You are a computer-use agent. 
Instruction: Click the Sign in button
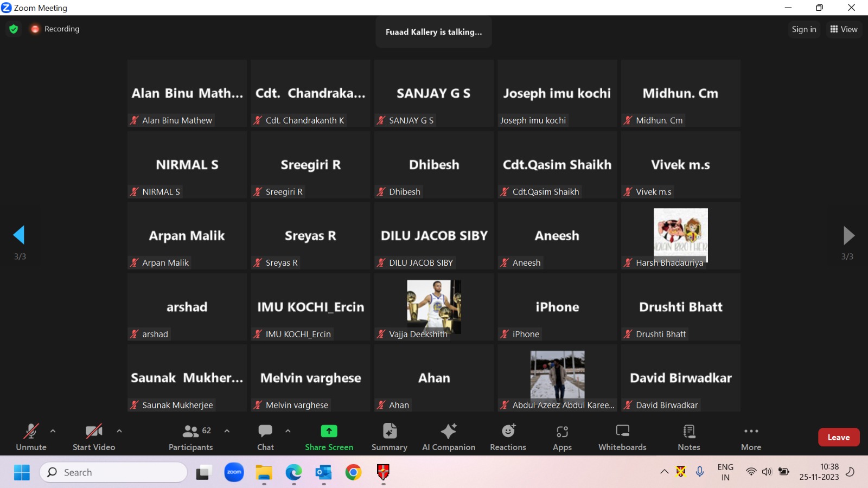803,29
